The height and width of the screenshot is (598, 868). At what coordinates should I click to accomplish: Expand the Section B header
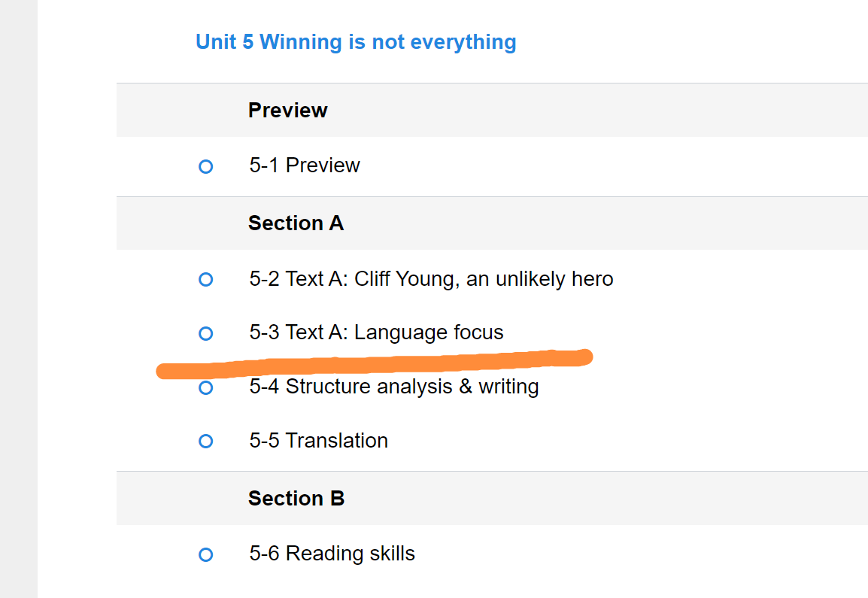[x=296, y=499]
